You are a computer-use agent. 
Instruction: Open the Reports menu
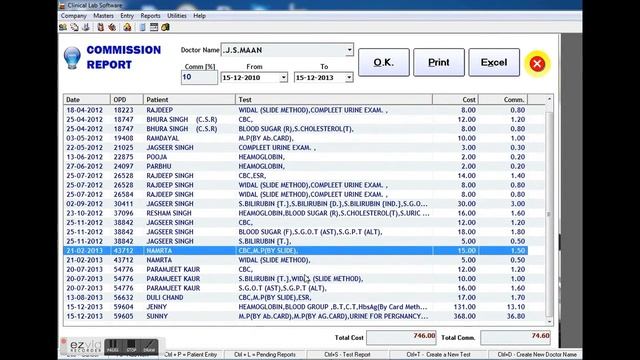click(150, 16)
